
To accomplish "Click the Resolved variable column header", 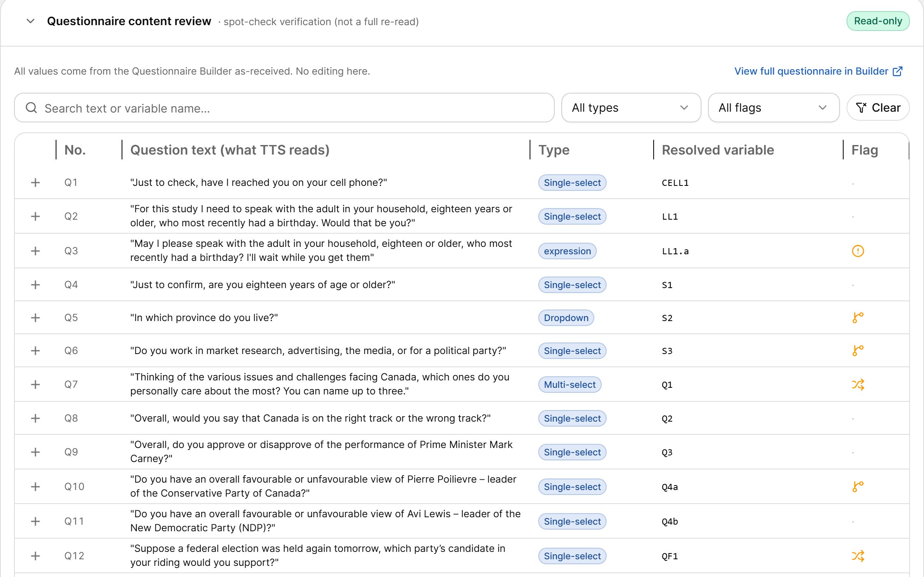I will tap(718, 150).
